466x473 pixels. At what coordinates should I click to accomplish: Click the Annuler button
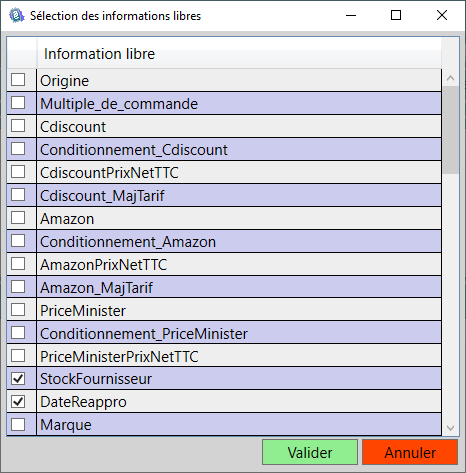pos(410,452)
